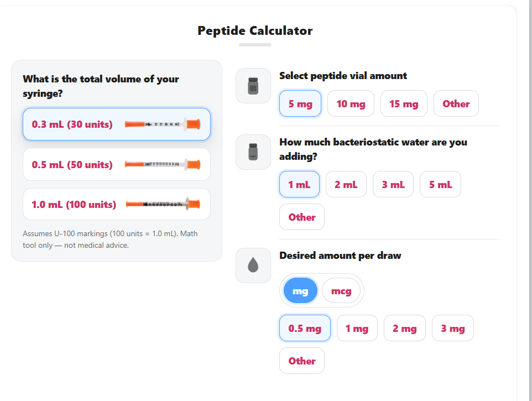Click the bacteriostatic water bottle icon
The image size is (532, 401).
(253, 152)
